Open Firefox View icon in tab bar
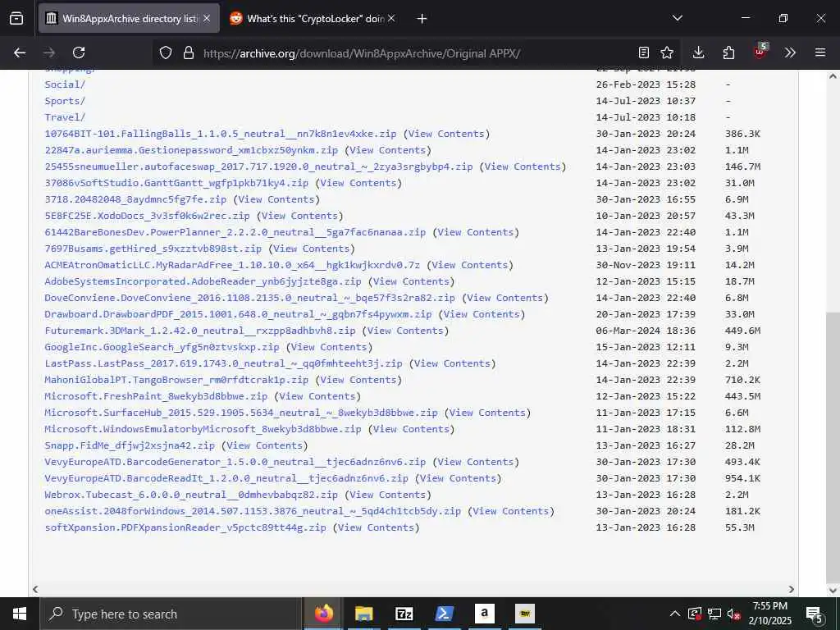The width and height of the screenshot is (840, 630). point(16,18)
